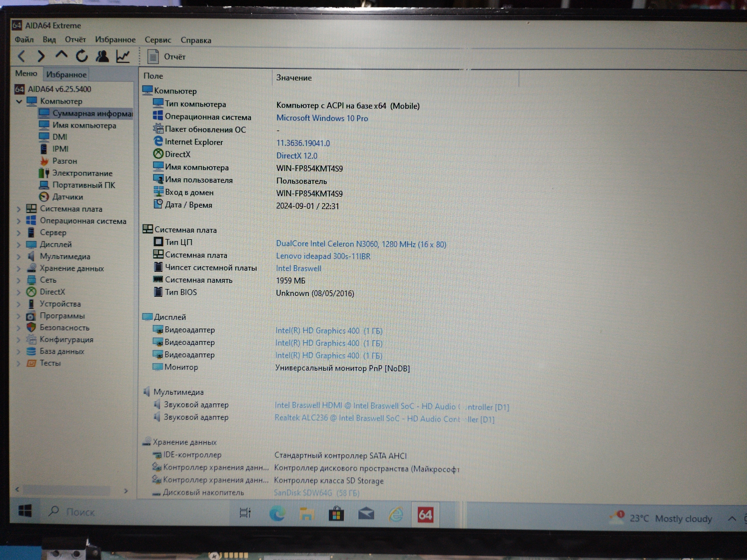Open Task View on the taskbar
The height and width of the screenshot is (560, 747).
245,513
